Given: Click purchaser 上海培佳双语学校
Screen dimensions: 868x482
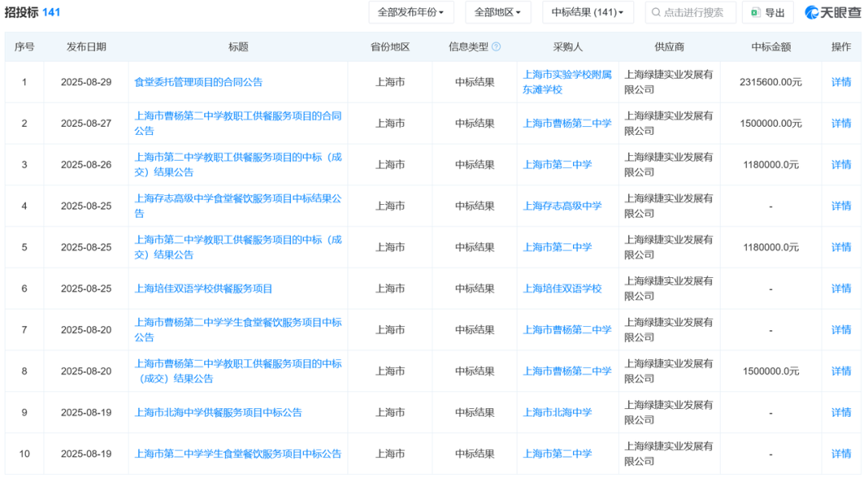Looking at the screenshot, I should click(x=562, y=288).
